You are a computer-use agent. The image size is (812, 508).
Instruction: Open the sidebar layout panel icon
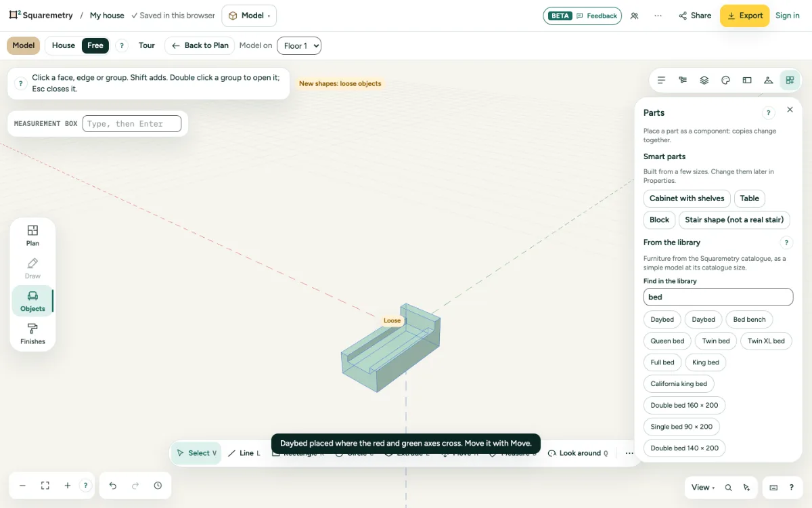coord(747,80)
